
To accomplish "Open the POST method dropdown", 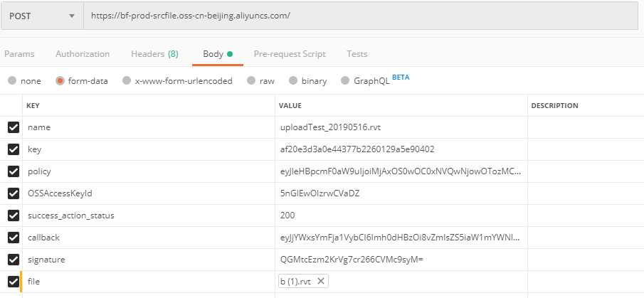I will [41, 16].
